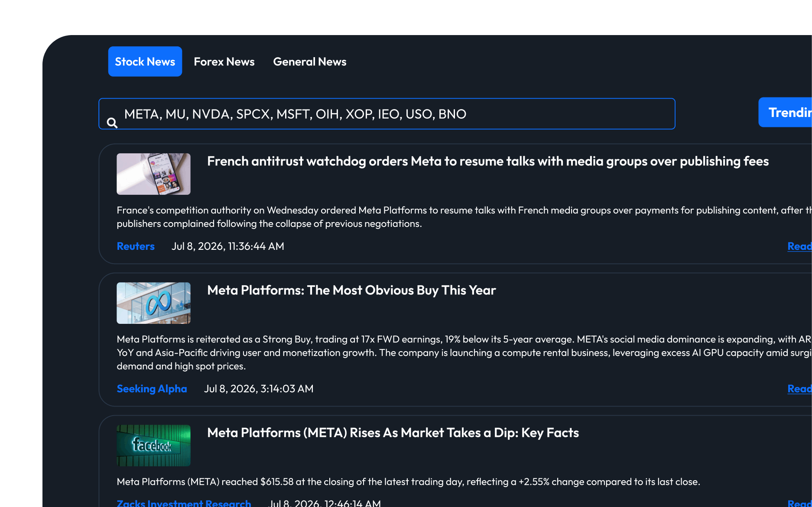This screenshot has height=507, width=812.
Task: Open the French antitrust watchdog headline
Action: click(488, 161)
